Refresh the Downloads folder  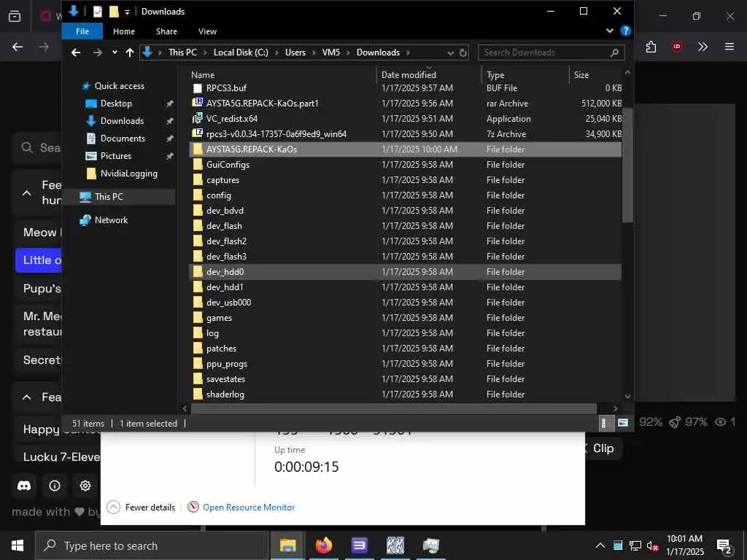pyautogui.click(x=463, y=52)
